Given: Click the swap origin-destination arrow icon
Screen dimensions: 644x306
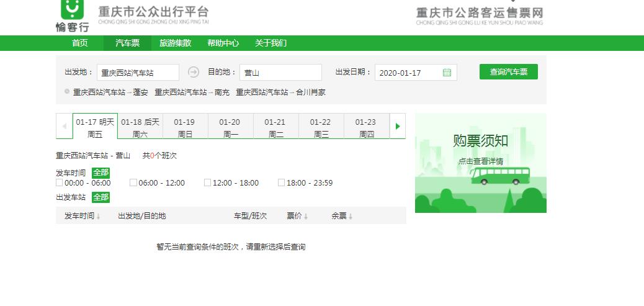Looking at the screenshot, I should [x=194, y=72].
